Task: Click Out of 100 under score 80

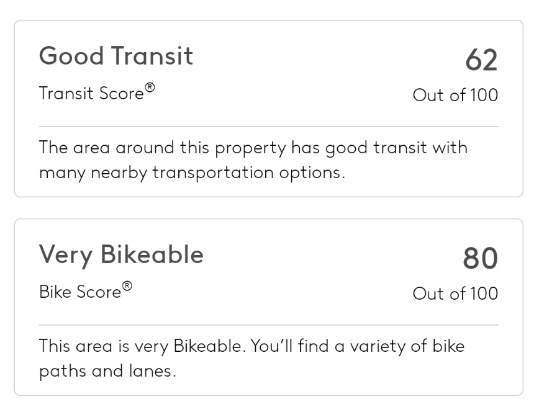Action: coord(455,294)
